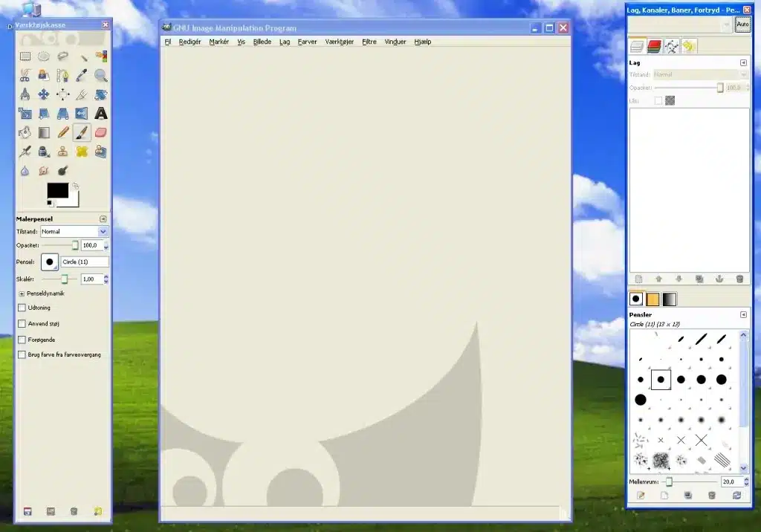This screenshot has height=532, width=761.
Task: Select the Rectangle Select tool
Action: [25, 56]
